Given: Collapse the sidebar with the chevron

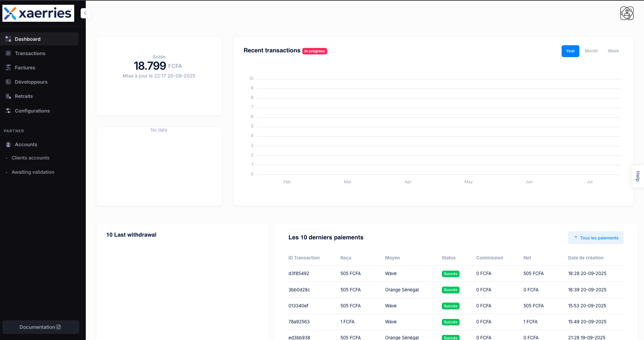Looking at the screenshot, I should [x=85, y=13].
